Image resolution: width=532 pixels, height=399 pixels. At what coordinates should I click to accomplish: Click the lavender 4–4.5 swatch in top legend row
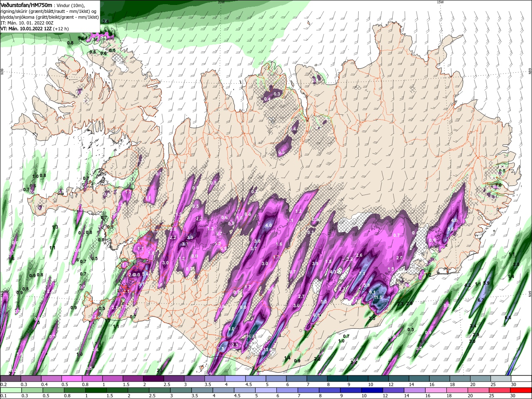pyautogui.click(x=234, y=379)
